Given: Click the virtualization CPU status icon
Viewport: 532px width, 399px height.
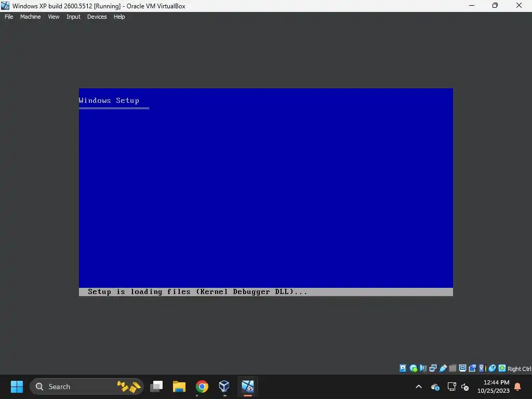Looking at the screenshot, I should pos(483,368).
